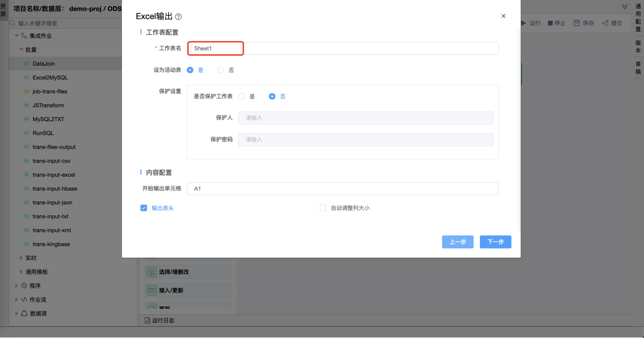The image size is (644, 338).
Task: Collapse the 批量 tree node
Action: (x=21, y=50)
